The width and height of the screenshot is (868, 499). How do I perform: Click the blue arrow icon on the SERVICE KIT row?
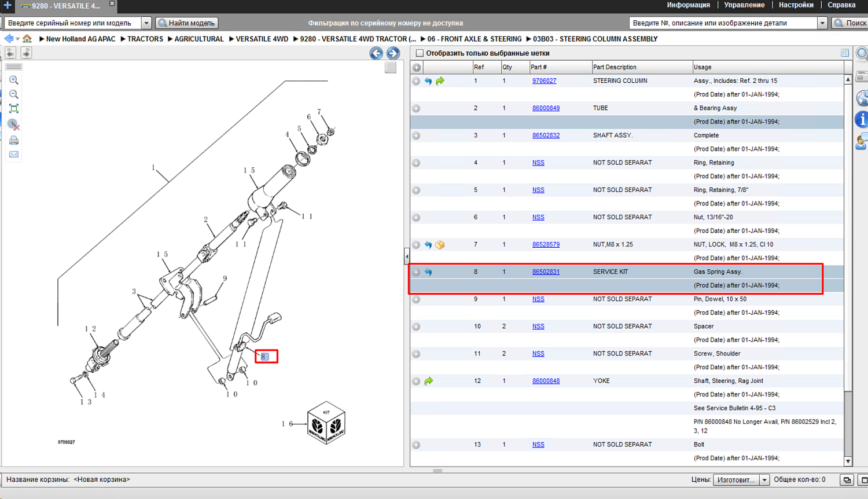point(428,272)
